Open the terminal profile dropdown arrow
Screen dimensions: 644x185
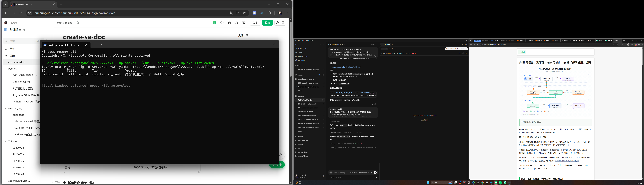[101, 45]
